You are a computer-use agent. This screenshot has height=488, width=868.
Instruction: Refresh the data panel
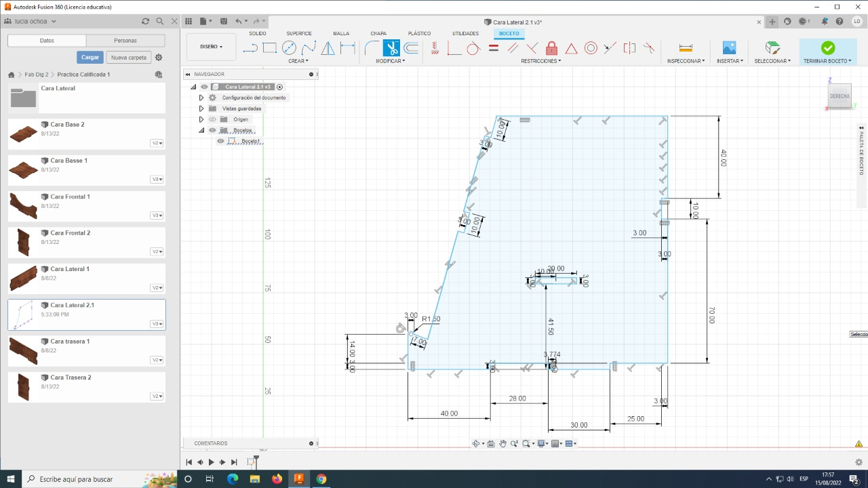[x=145, y=22]
